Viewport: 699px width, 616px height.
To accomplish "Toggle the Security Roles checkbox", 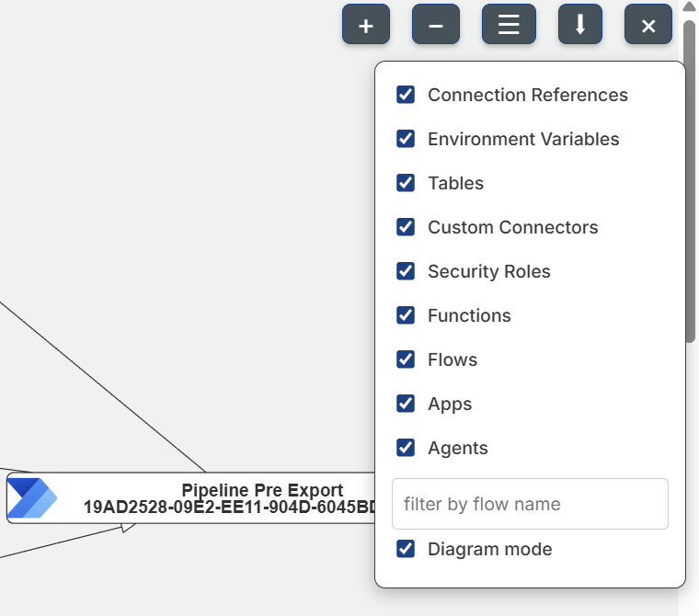I will 406,271.
